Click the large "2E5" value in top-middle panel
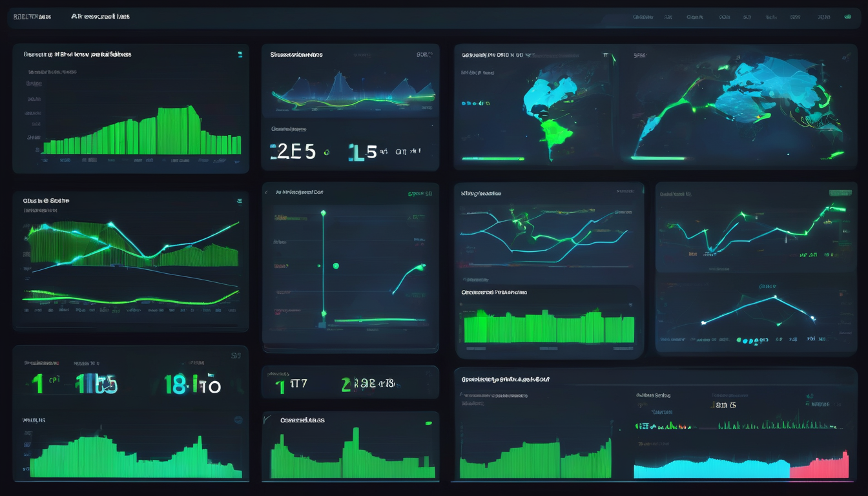The height and width of the screenshot is (496, 868). coord(293,152)
